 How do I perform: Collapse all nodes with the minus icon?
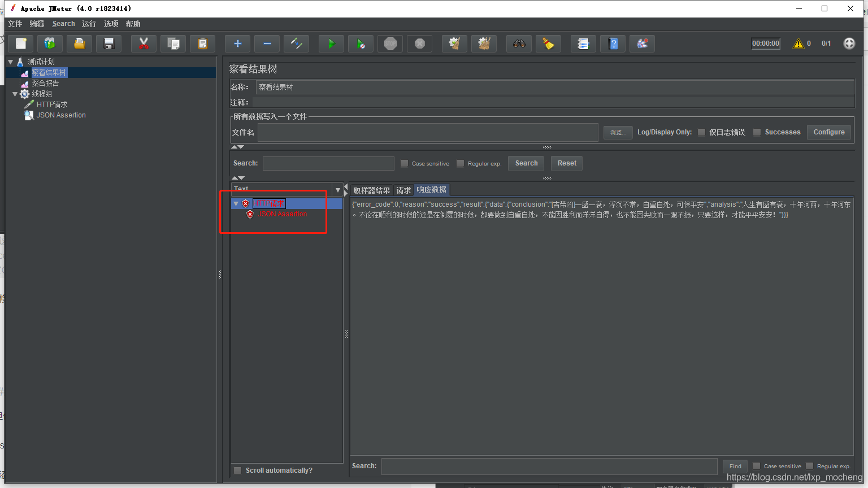pos(267,43)
